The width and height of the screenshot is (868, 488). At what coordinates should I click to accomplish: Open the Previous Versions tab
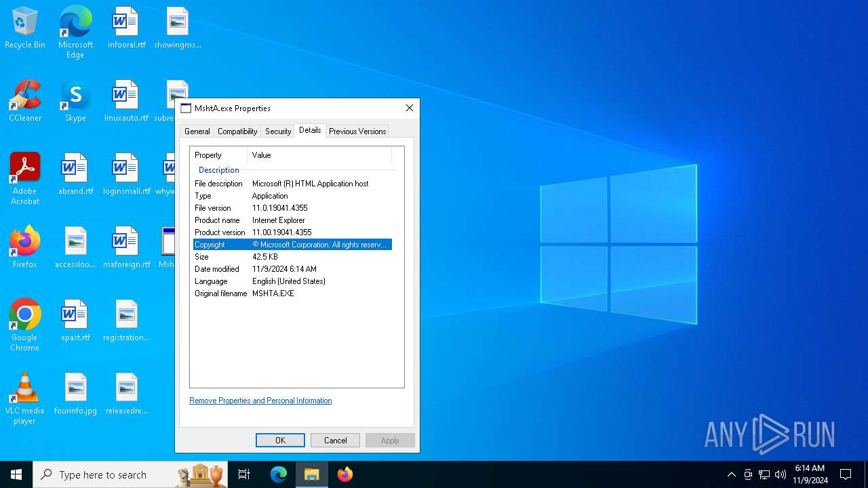[x=357, y=131]
